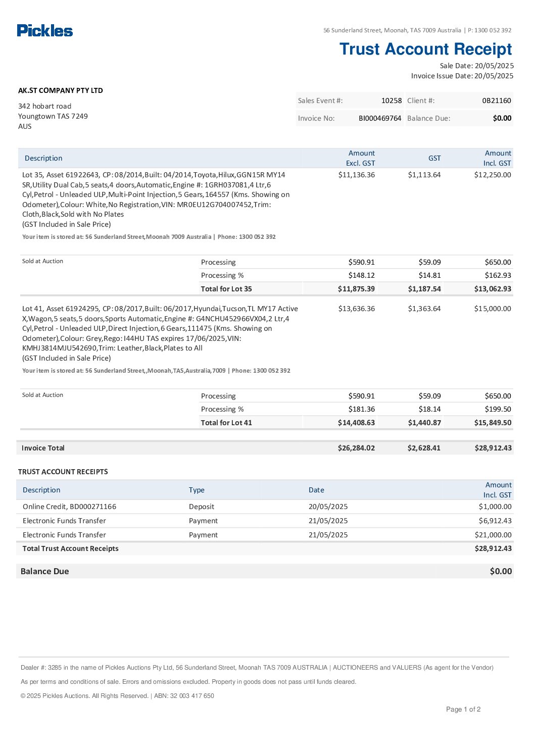Click the deposit amount $1,000.00
Viewport: 535px width, 756px height.
coord(495,507)
